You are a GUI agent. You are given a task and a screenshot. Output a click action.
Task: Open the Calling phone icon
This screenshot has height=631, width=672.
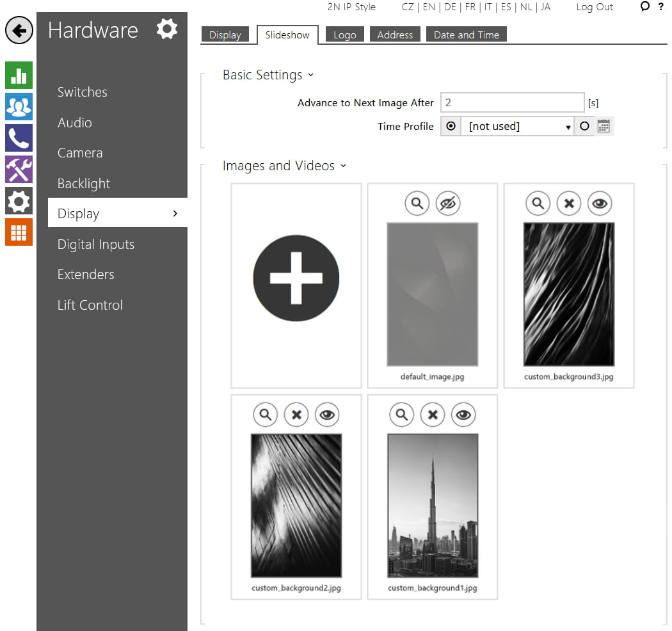(x=19, y=138)
